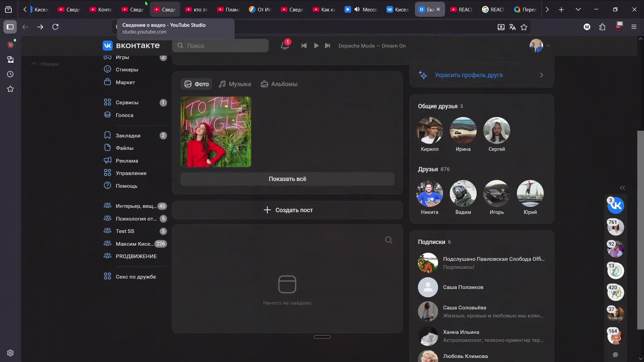Open browser translate page icon

coord(512,27)
